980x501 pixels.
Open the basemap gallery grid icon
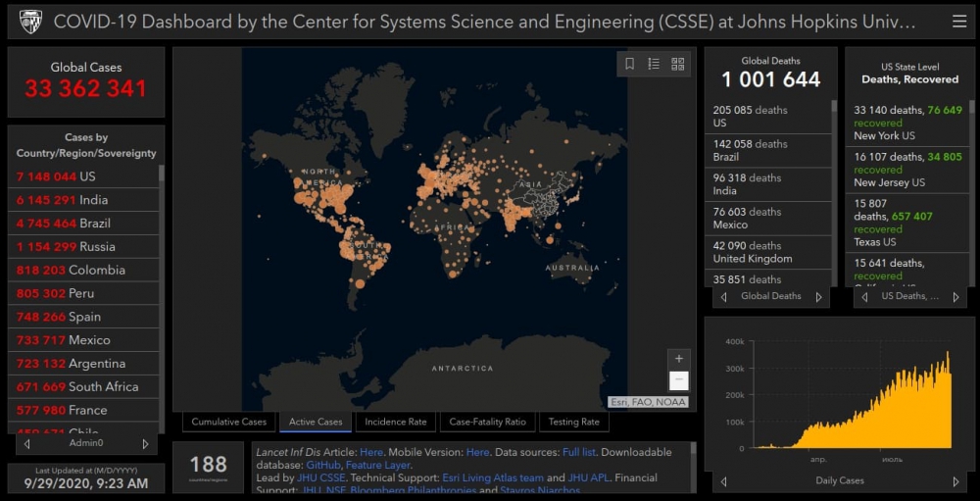pyautogui.click(x=678, y=65)
